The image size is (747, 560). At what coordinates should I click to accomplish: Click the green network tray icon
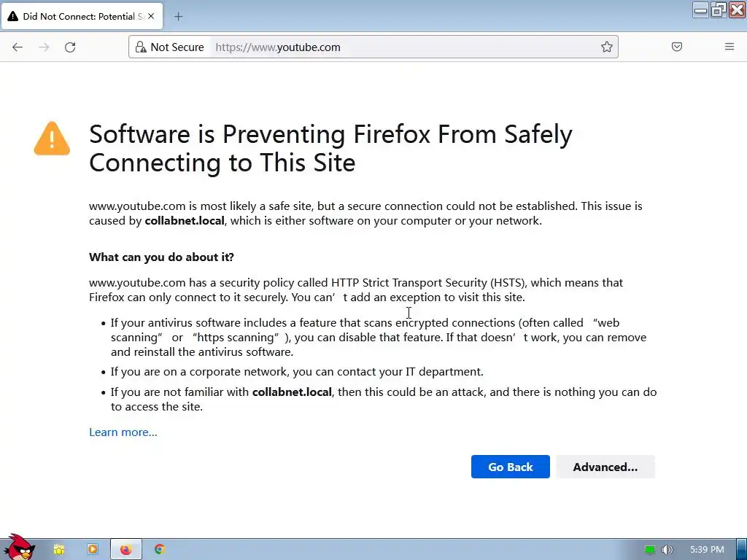[649, 550]
